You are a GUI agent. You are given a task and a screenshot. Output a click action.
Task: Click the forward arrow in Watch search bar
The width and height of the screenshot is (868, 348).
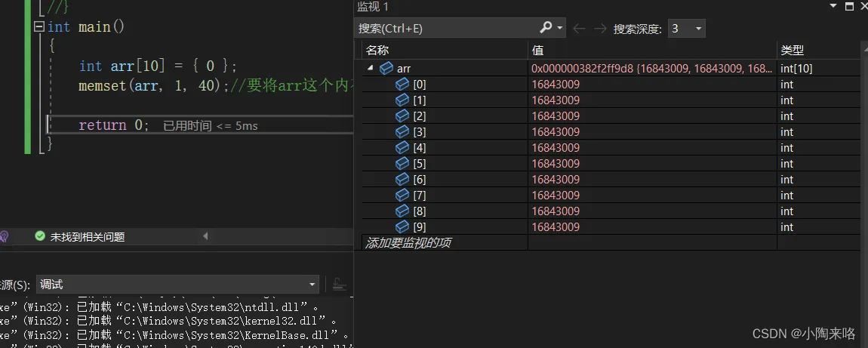point(600,28)
